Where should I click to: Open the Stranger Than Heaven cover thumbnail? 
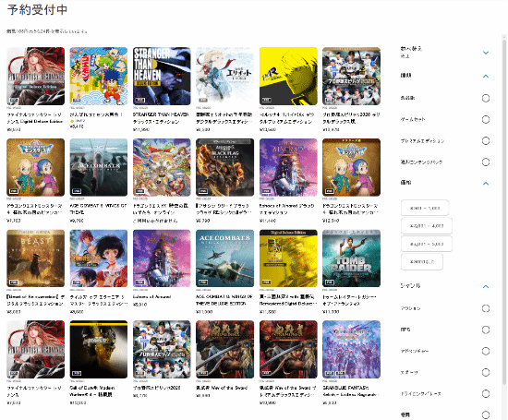(162, 76)
